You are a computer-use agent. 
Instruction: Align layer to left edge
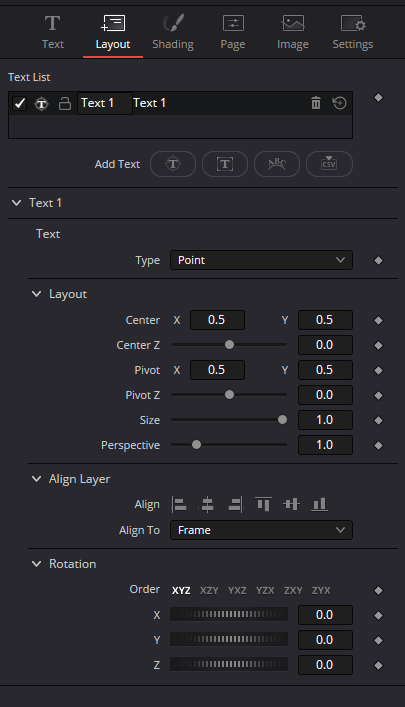179,504
